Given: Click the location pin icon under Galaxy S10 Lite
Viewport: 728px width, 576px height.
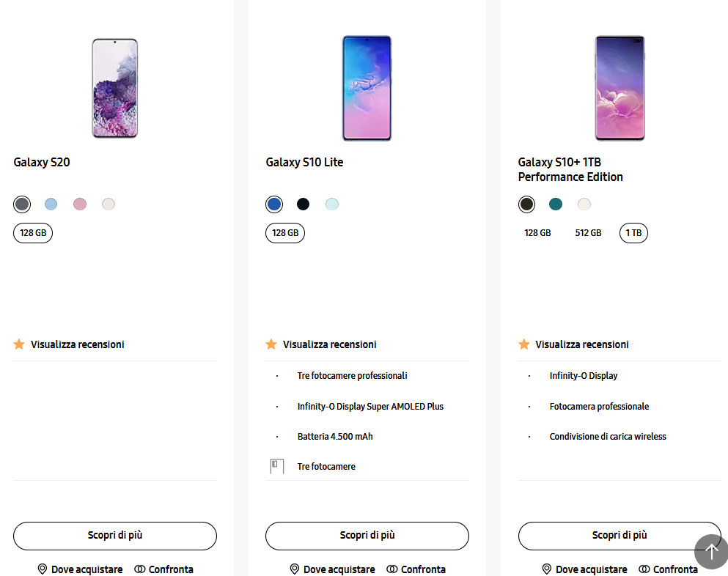Looking at the screenshot, I should 295,569.
